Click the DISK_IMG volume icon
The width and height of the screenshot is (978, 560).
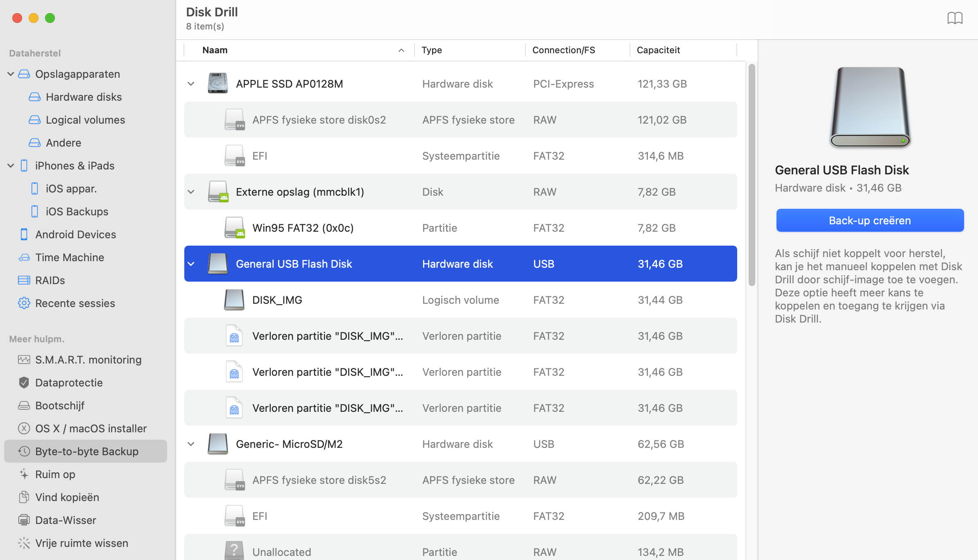click(x=234, y=300)
